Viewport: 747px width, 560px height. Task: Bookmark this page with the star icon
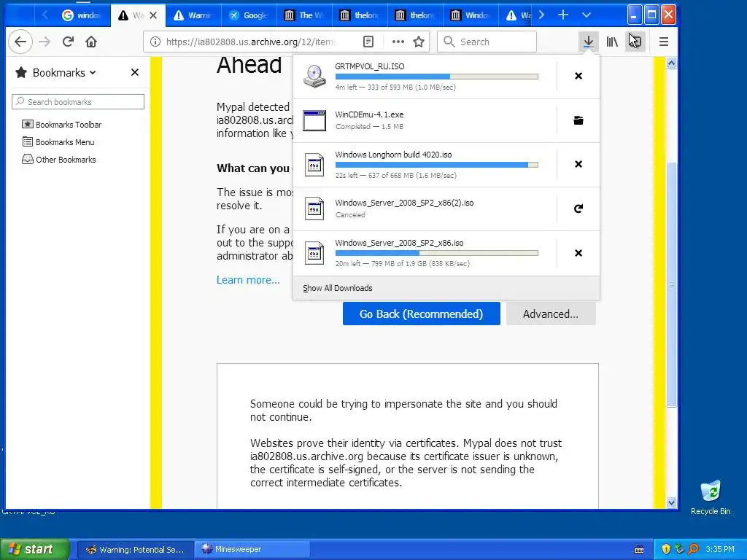tap(419, 42)
